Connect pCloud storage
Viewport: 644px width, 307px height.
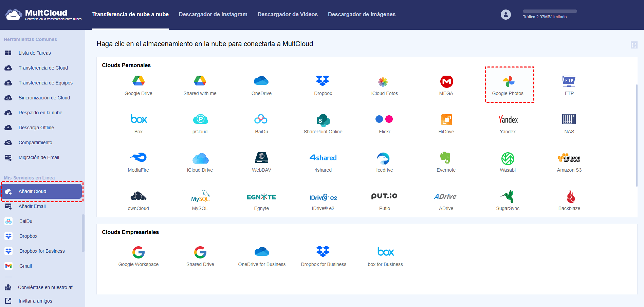coord(200,124)
